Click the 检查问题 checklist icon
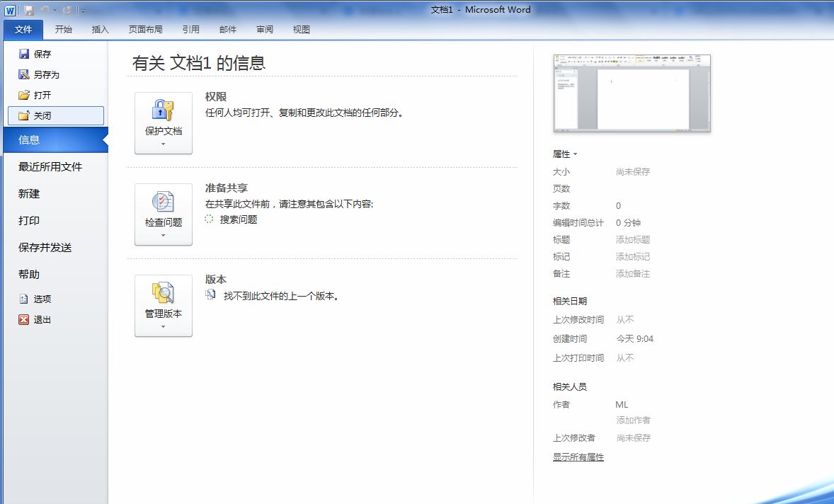 [163, 202]
